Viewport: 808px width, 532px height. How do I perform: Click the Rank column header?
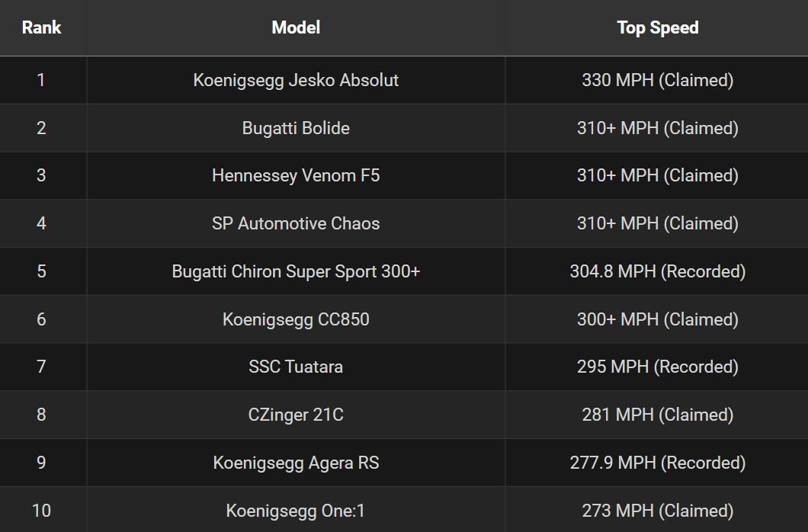41,28
